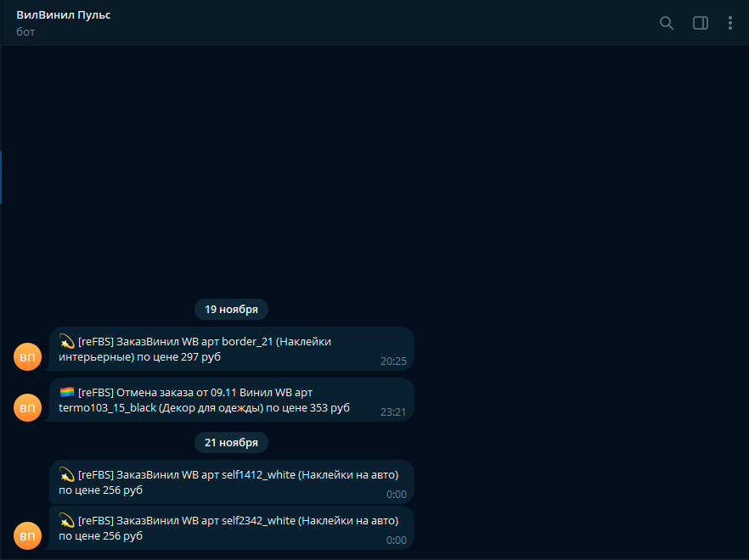This screenshot has height=560, width=749.
Task: Open search in the chat header
Action: pyautogui.click(x=667, y=23)
